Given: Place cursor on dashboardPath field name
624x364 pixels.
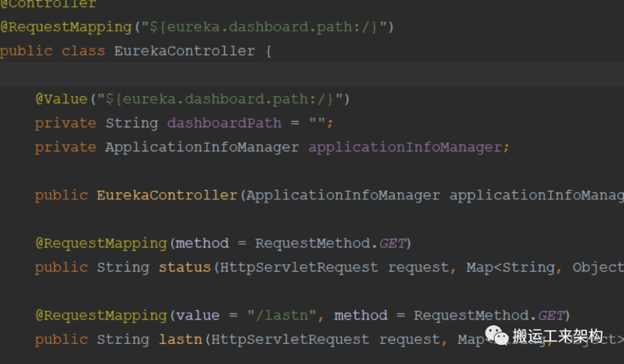Looking at the screenshot, I should tap(224, 123).
